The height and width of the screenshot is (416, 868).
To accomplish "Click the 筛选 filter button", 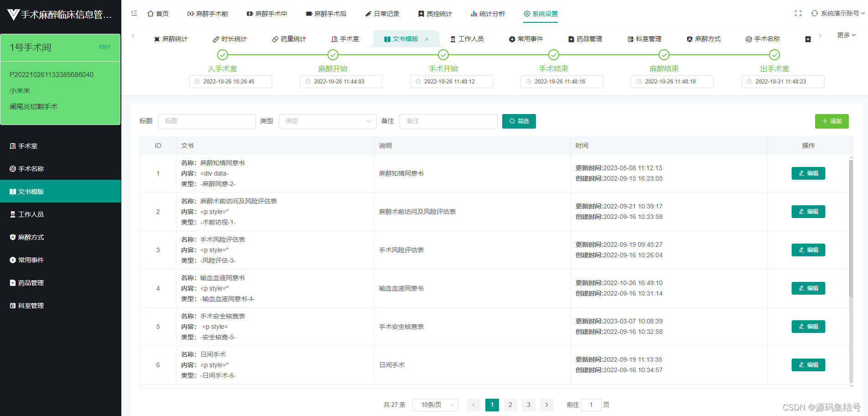I will [x=519, y=121].
